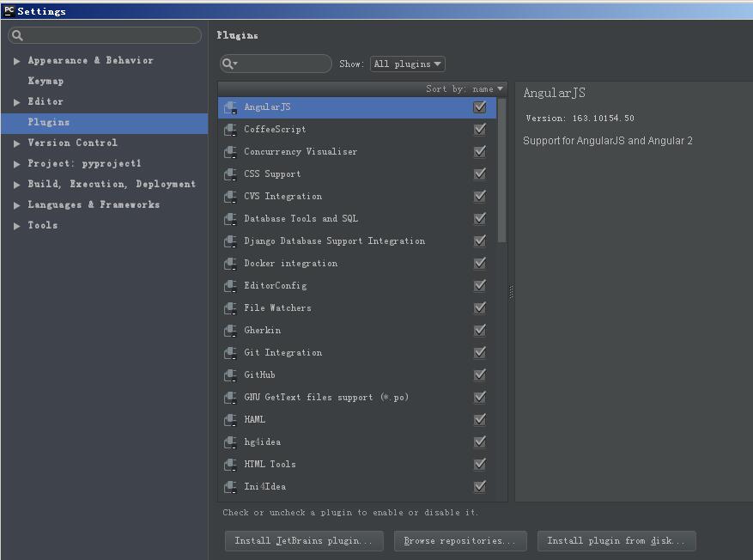
Task: Click Install plugin from disk button
Action: 616,541
